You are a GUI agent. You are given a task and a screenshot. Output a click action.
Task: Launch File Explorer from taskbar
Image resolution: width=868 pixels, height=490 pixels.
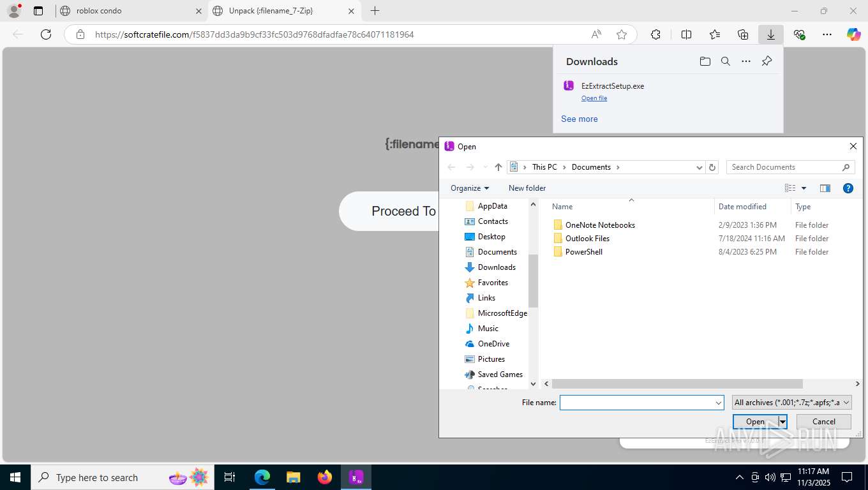click(293, 477)
